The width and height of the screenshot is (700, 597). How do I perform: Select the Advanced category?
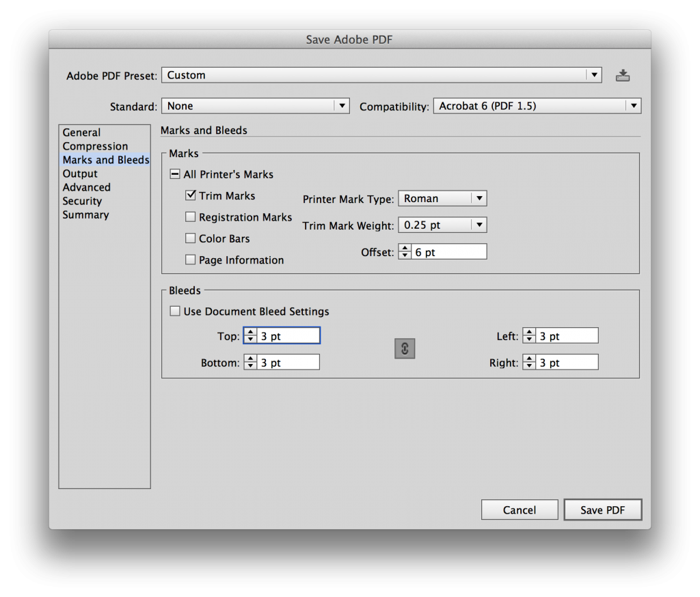point(105,187)
